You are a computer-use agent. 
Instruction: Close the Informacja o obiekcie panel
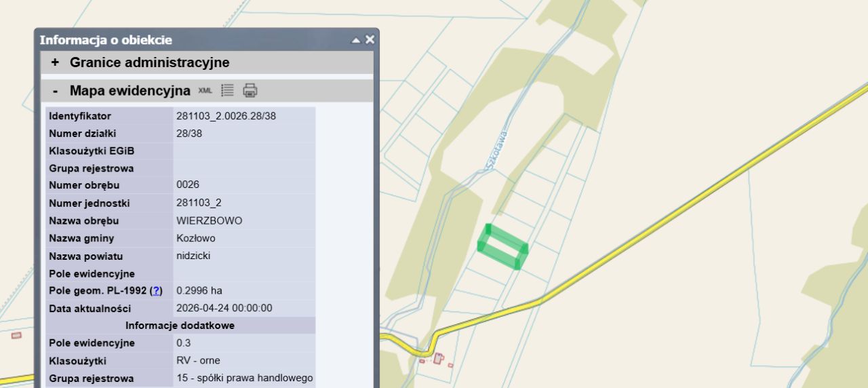pyautogui.click(x=370, y=39)
